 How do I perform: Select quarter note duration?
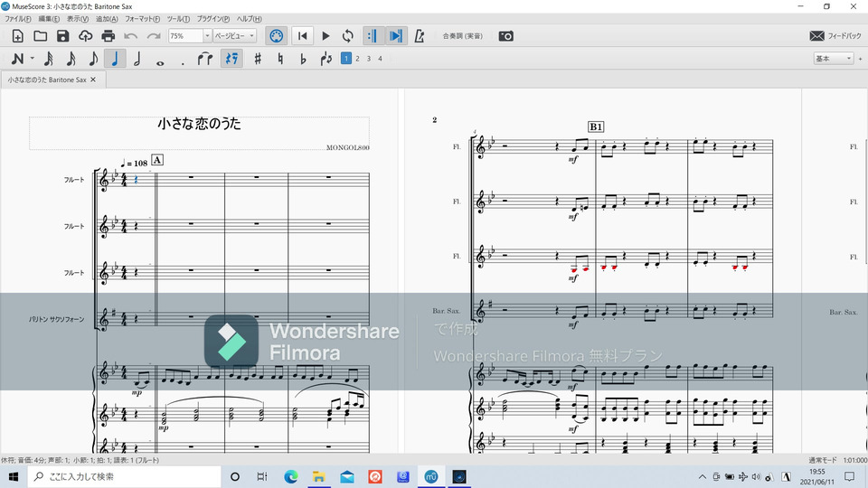tap(115, 59)
